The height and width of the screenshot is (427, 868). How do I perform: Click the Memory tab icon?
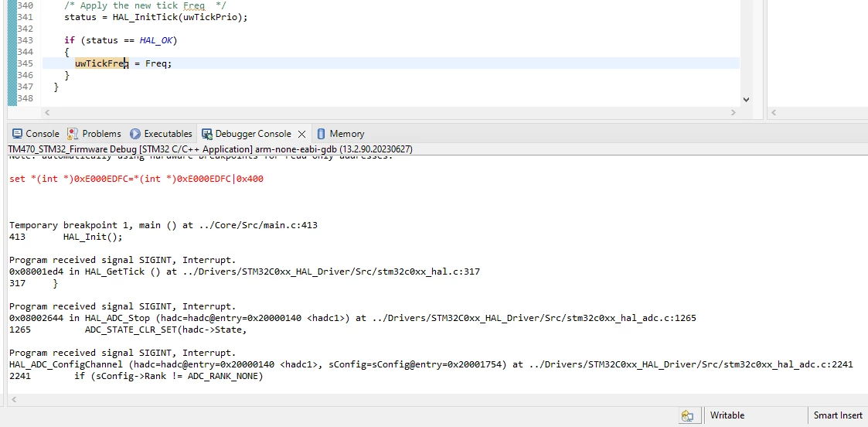point(321,134)
